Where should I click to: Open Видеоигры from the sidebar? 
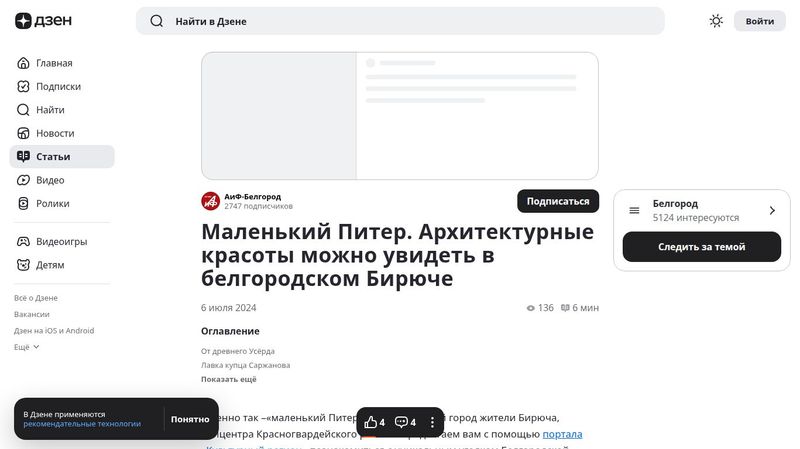61,241
